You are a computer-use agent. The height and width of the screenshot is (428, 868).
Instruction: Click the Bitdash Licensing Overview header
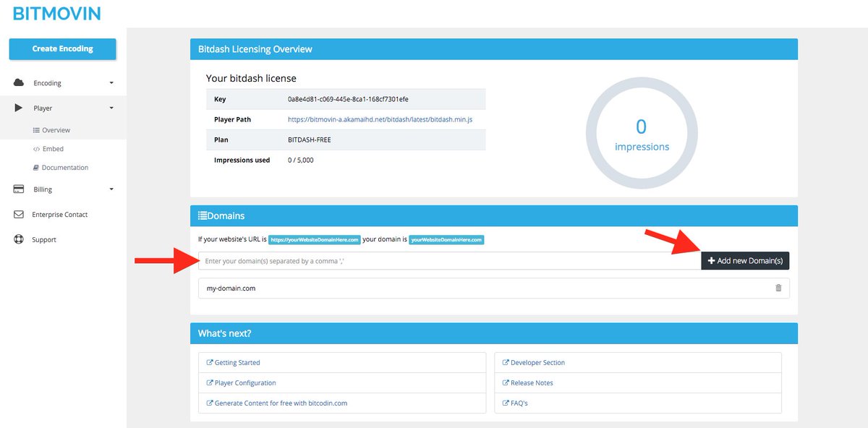click(x=494, y=49)
